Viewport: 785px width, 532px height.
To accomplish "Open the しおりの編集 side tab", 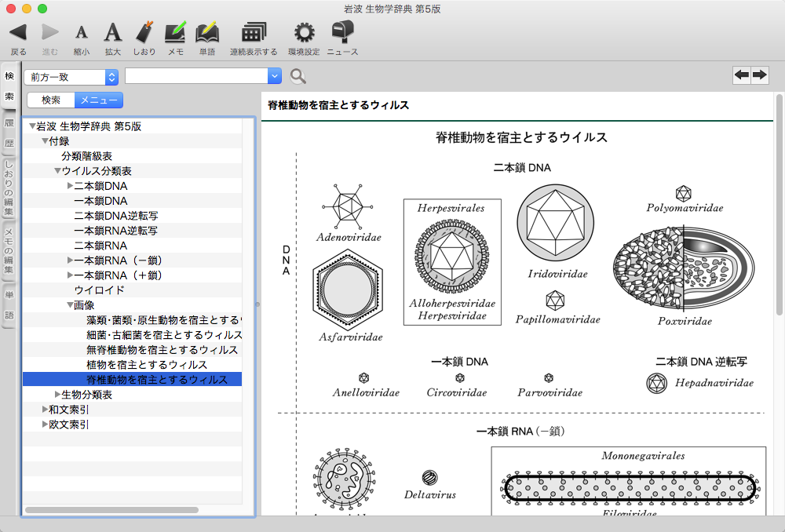I will [9, 188].
